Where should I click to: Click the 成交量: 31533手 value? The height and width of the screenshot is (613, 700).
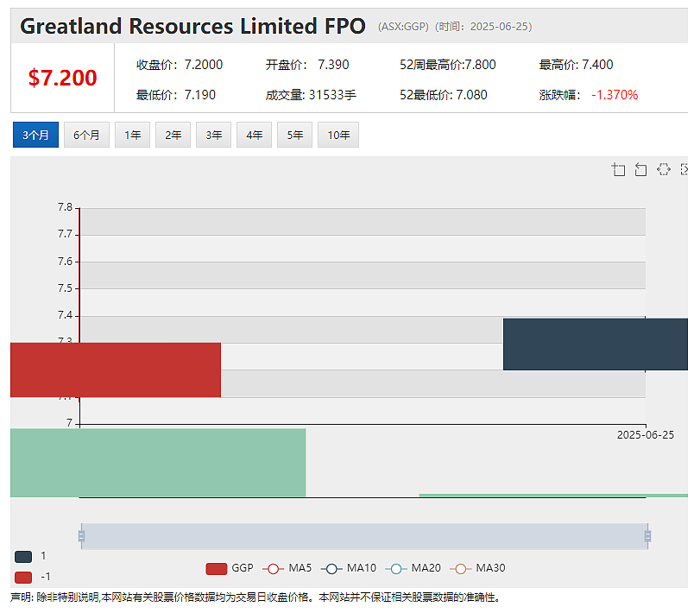click(311, 95)
